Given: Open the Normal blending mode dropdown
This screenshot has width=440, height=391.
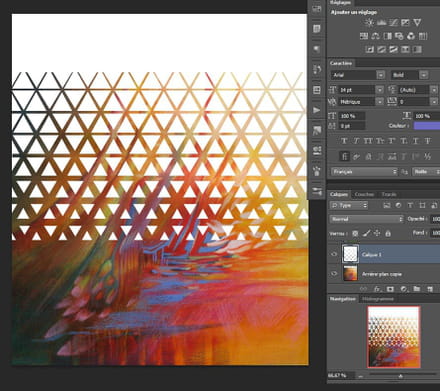Looking at the screenshot, I should (x=366, y=219).
